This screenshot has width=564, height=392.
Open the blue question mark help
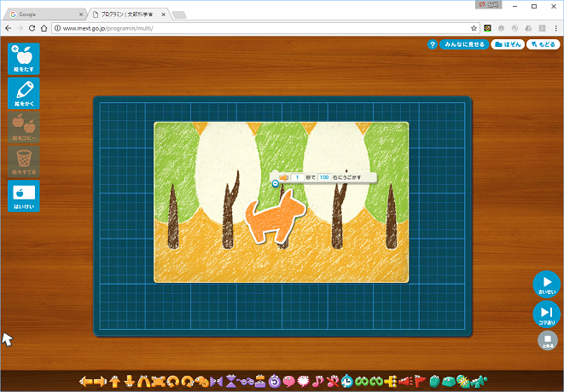click(433, 44)
